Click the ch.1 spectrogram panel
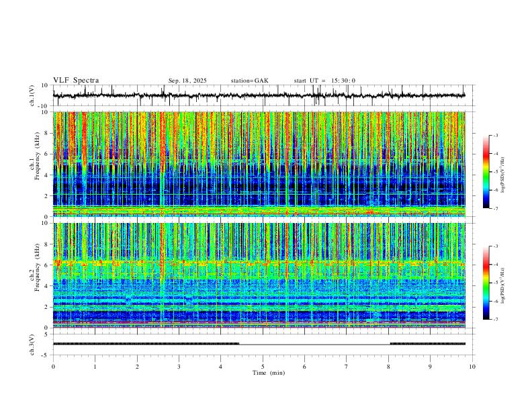 click(259, 164)
